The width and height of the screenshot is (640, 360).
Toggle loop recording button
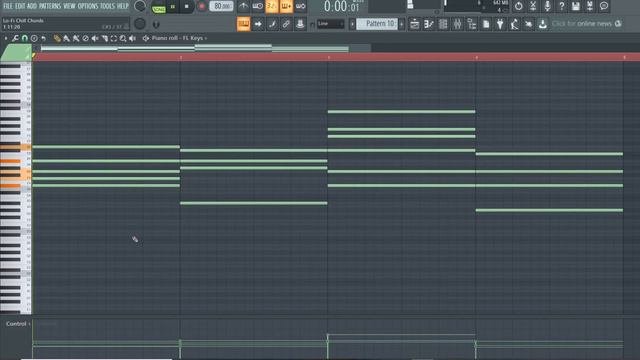click(x=300, y=6)
